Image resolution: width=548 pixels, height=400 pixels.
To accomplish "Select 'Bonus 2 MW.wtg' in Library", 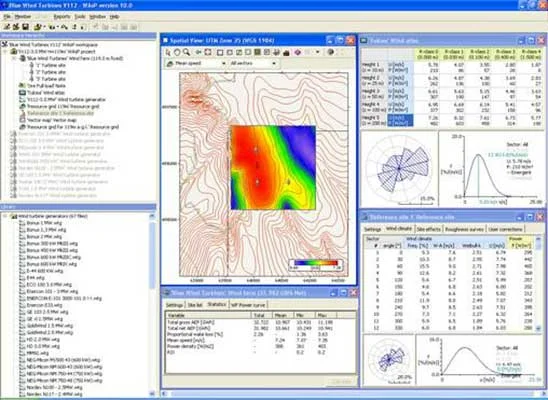I will [44, 237].
